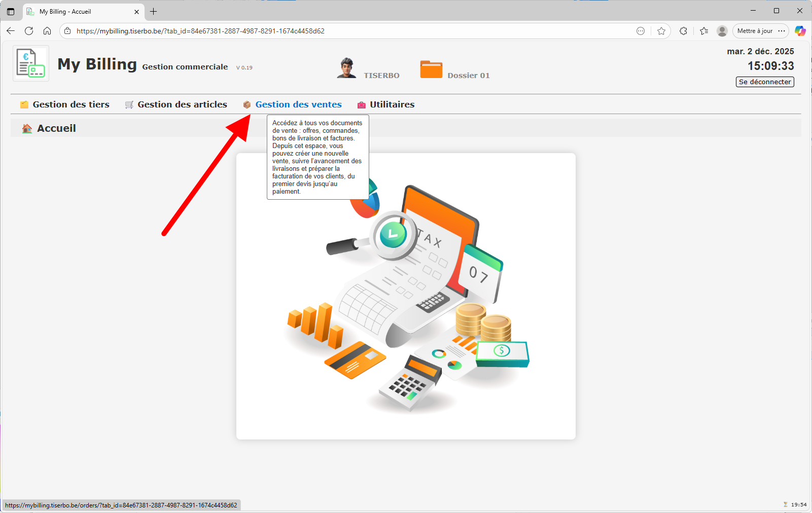Open the orange Dossier 01 folder icon
812x513 pixels.
[431, 69]
